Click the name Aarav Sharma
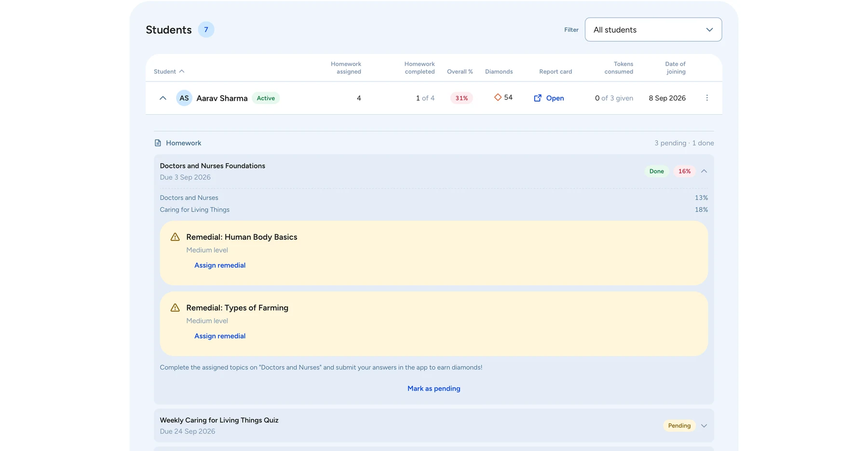The height and width of the screenshot is (451, 868). pos(222,98)
